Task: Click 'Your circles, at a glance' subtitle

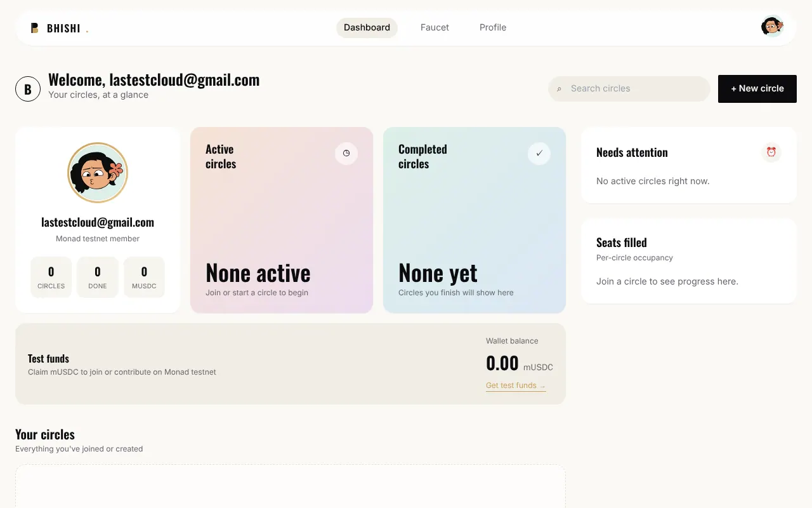Action: [98, 95]
